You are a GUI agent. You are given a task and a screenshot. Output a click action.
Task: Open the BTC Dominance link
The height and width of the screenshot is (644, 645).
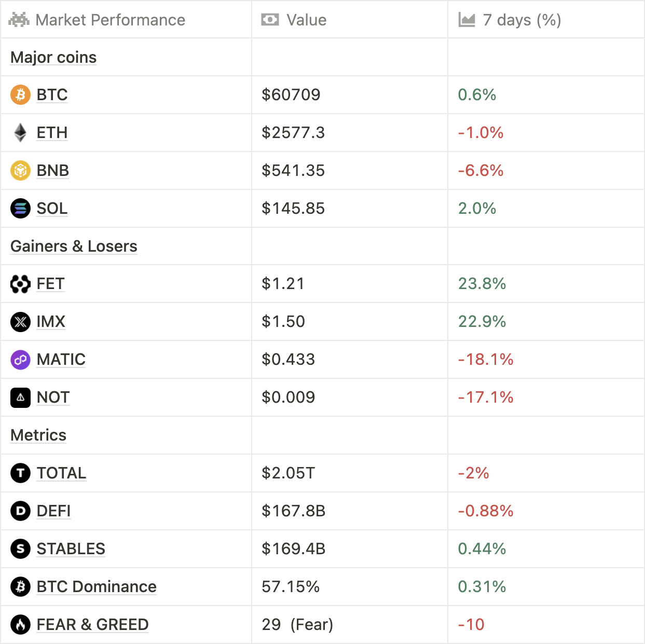pyautogui.click(x=97, y=587)
